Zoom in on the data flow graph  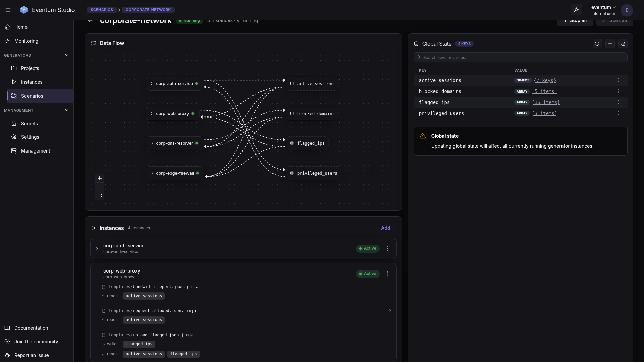[100, 178]
